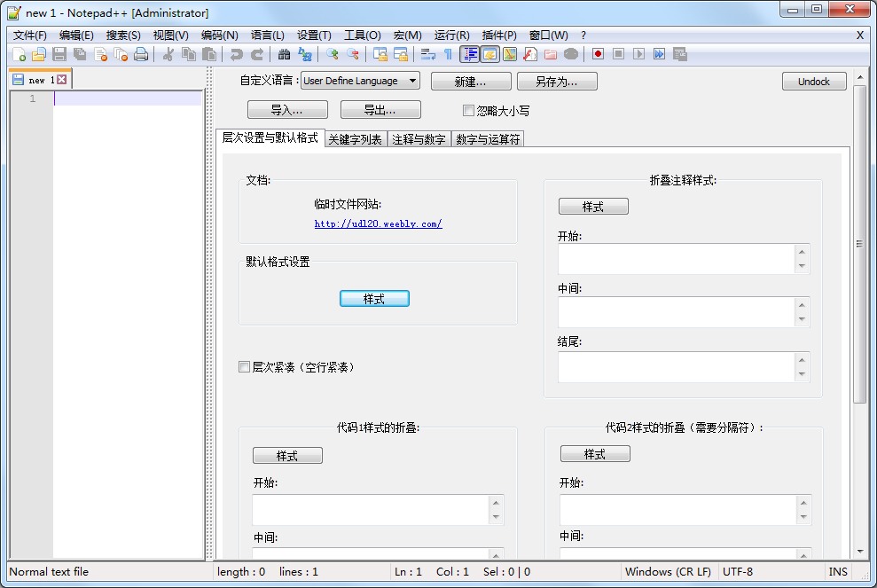Enable the 忽略大小写 checkbox
This screenshot has height=588, width=877.
(x=469, y=111)
